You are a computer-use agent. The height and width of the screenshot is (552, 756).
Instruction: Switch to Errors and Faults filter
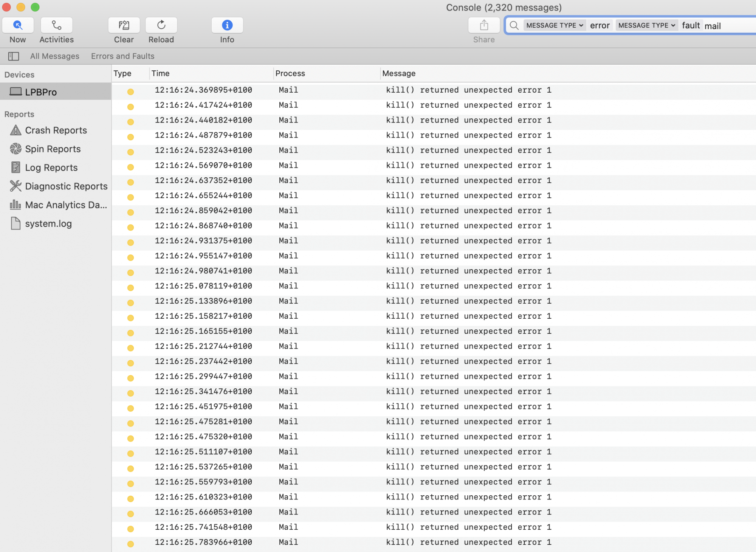122,56
